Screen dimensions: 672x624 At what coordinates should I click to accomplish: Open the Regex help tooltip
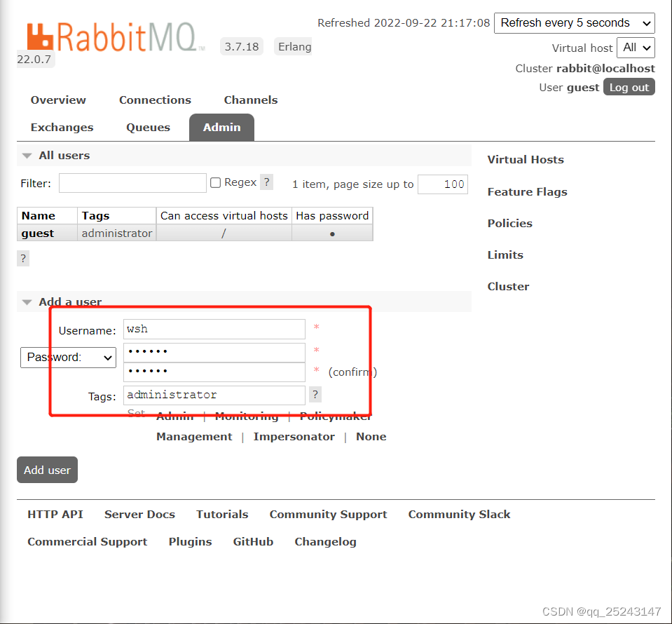(x=266, y=182)
